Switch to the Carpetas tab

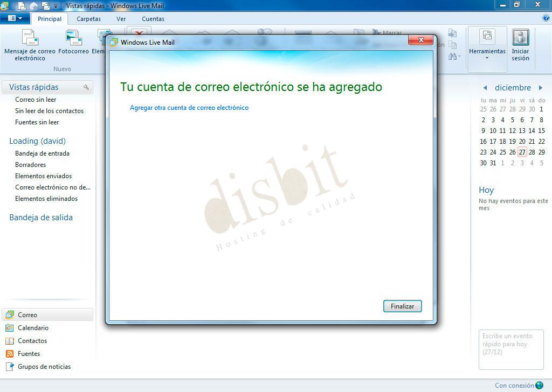[x=88, y=18]
